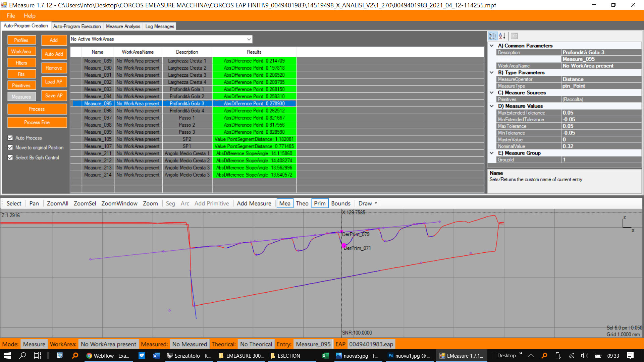Viewport: 644px width, 362px height.
Task: Click the Categorized view icon in property grid
Action: pyautogui.click(x=492, y=36)
